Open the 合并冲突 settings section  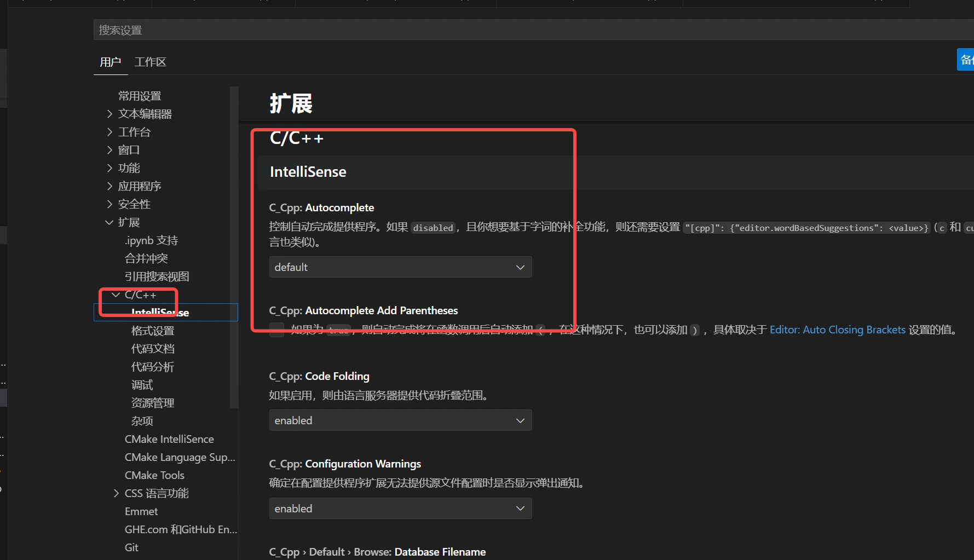pyautogui.click(x=146, y=258)
